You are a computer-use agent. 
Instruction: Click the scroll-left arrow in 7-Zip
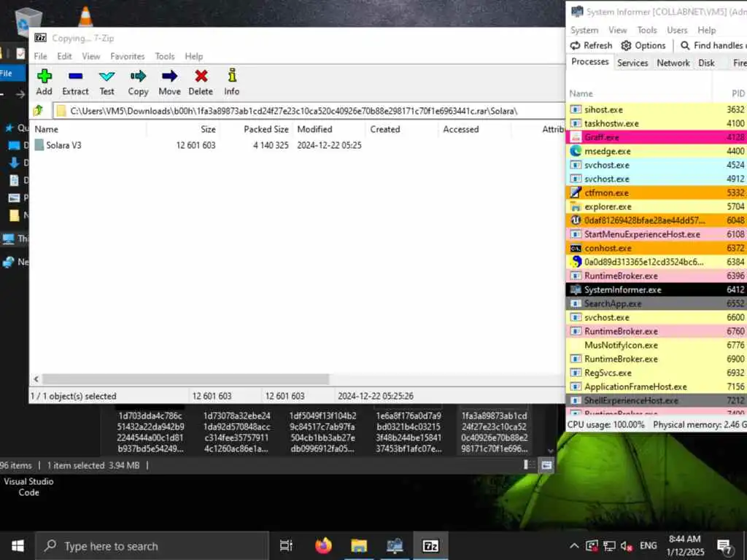tap(36, 379)
